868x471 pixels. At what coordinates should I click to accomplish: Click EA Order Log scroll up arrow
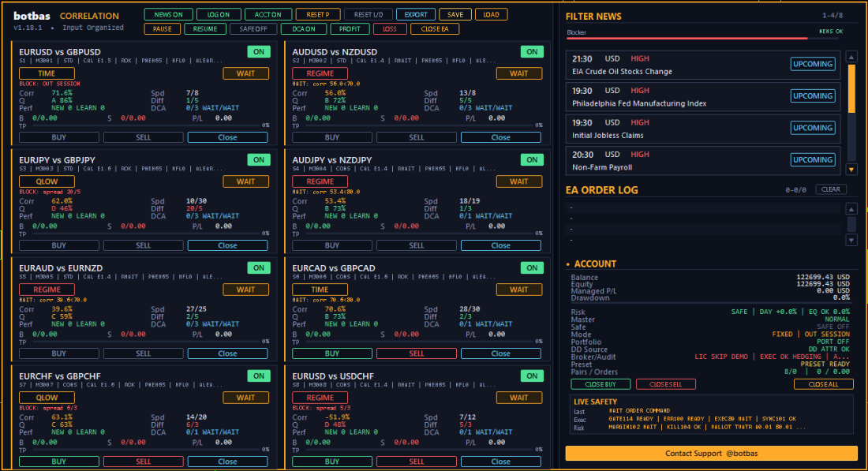tap(851, 208)
